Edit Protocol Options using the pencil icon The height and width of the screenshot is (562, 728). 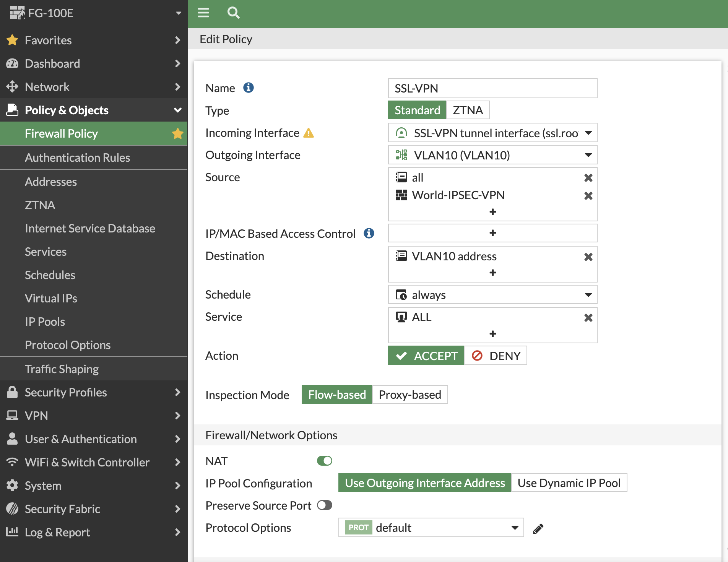(538, 528)
